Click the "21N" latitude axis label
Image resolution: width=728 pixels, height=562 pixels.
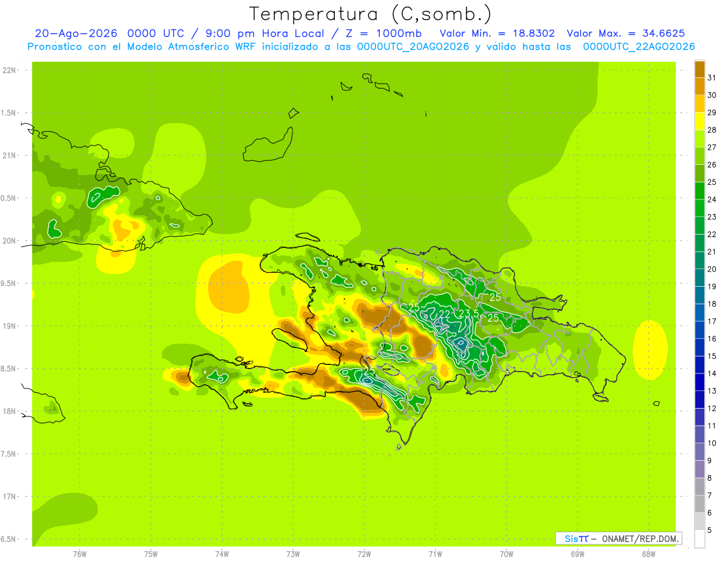point(10,155)
